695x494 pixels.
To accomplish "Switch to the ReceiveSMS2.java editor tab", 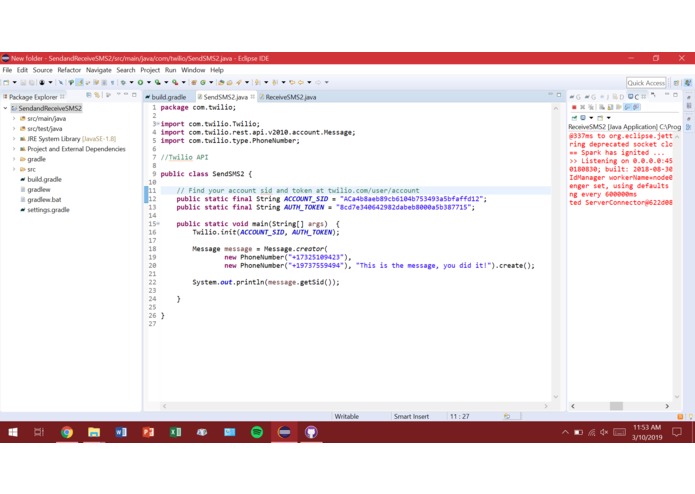I will click(288, 97).
